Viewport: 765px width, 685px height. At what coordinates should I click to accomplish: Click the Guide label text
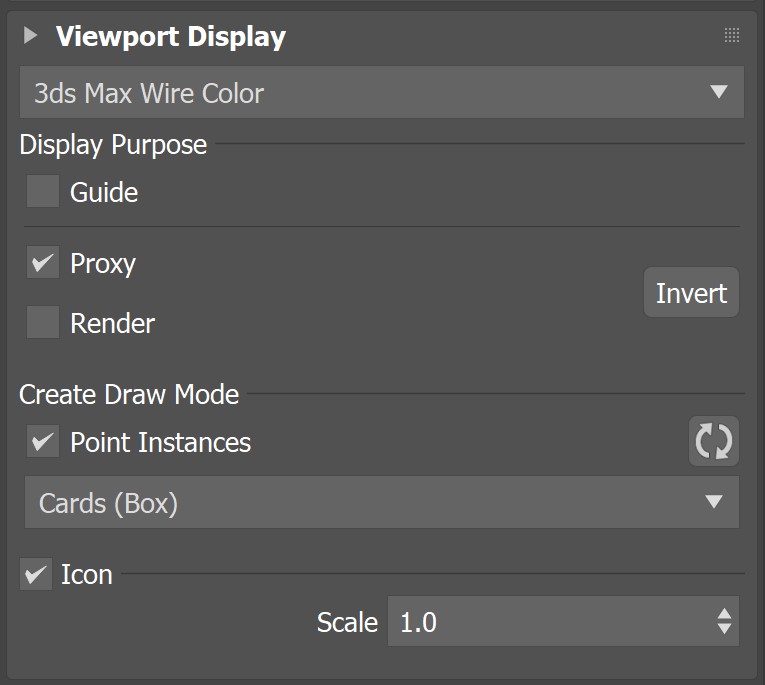pyautogui.click(x=104, y=192)
